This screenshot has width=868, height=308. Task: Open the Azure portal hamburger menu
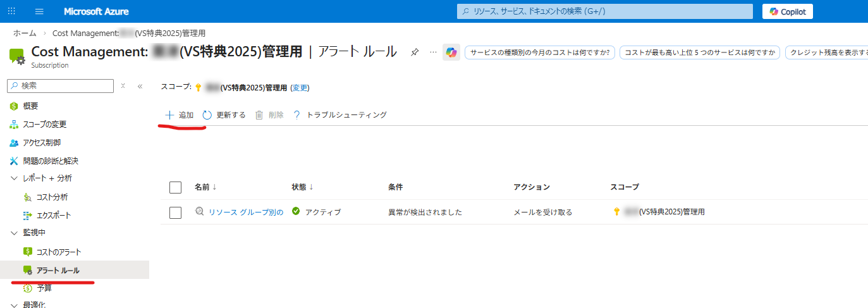(39, 11)
